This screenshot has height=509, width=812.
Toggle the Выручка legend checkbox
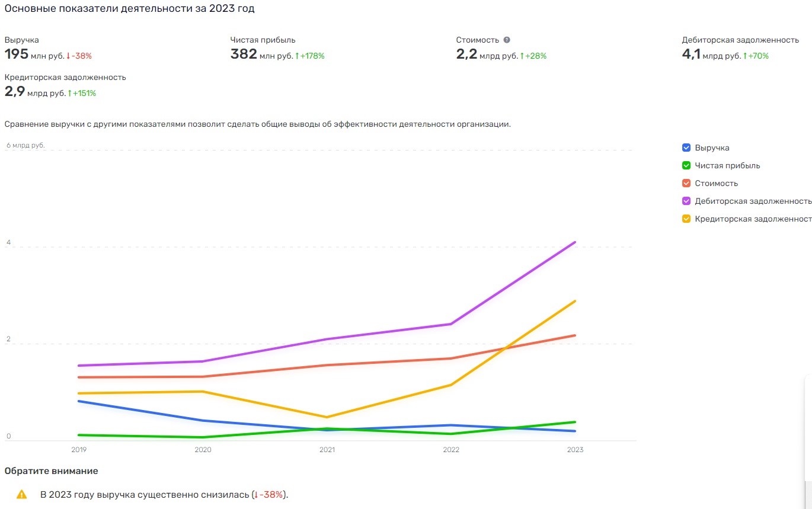pyautogui.click(x=686, y=148)
